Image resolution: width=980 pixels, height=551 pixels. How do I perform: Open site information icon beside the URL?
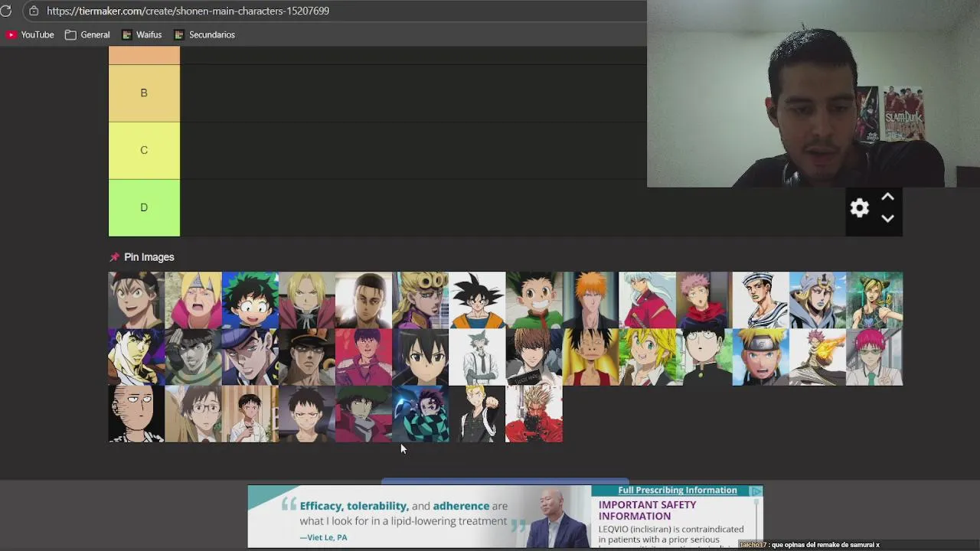click(x=34, y=11)
